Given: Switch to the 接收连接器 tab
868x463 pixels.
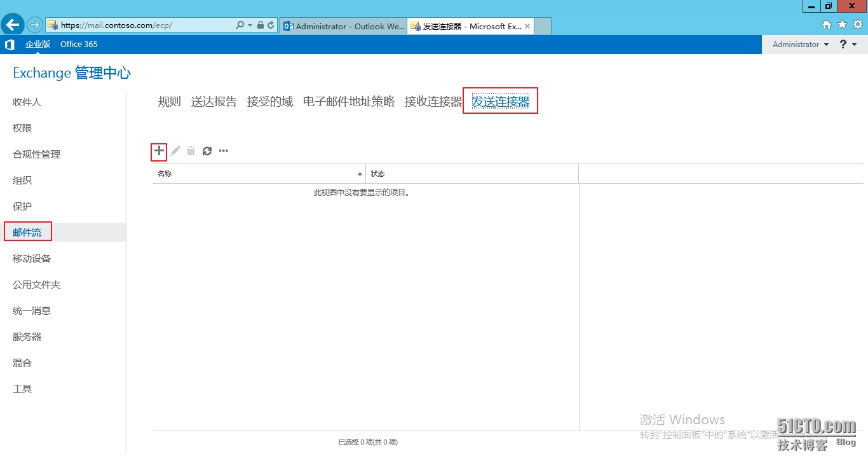Looking at the screenshot, I should (433, 102).
